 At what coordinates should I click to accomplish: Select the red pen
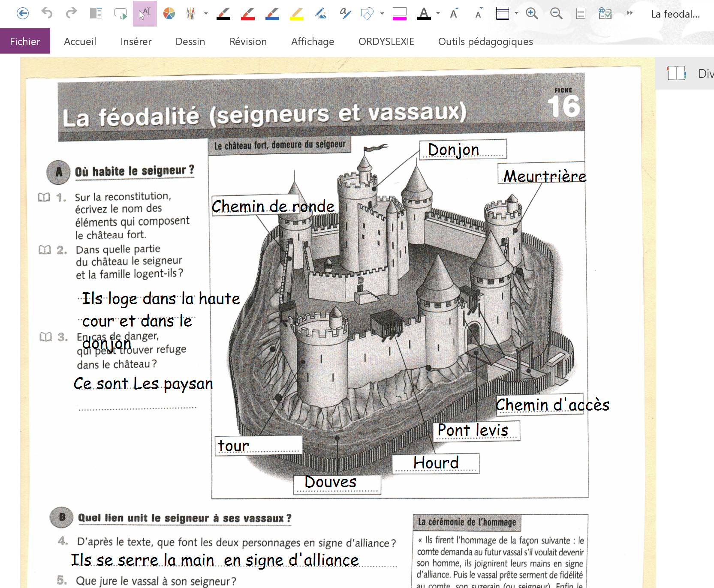[248, 14]
